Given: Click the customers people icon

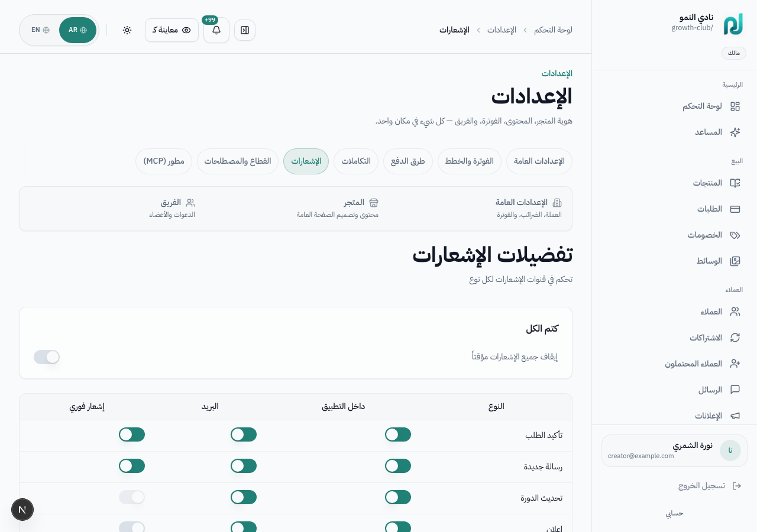Looking at the screenshot, I should click(x=735, y=312).
